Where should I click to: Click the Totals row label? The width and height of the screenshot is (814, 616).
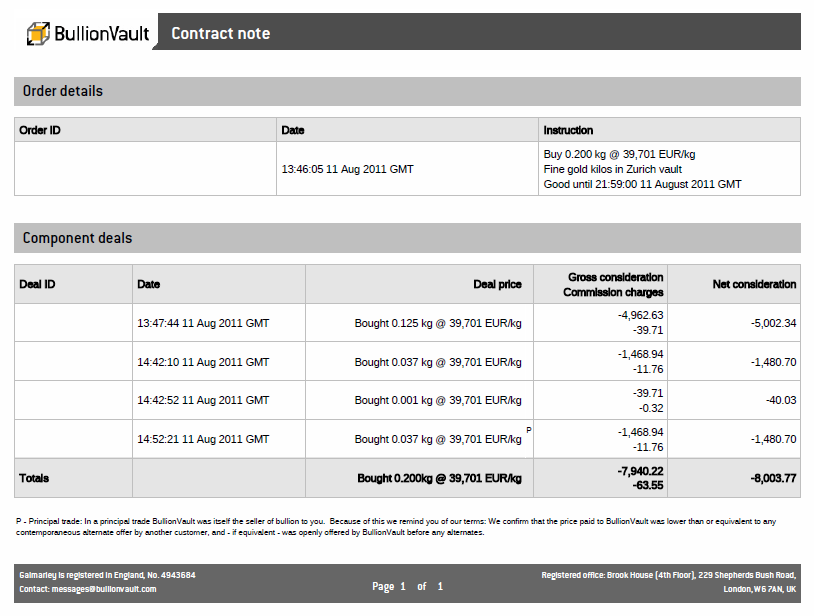pos(34,478)
